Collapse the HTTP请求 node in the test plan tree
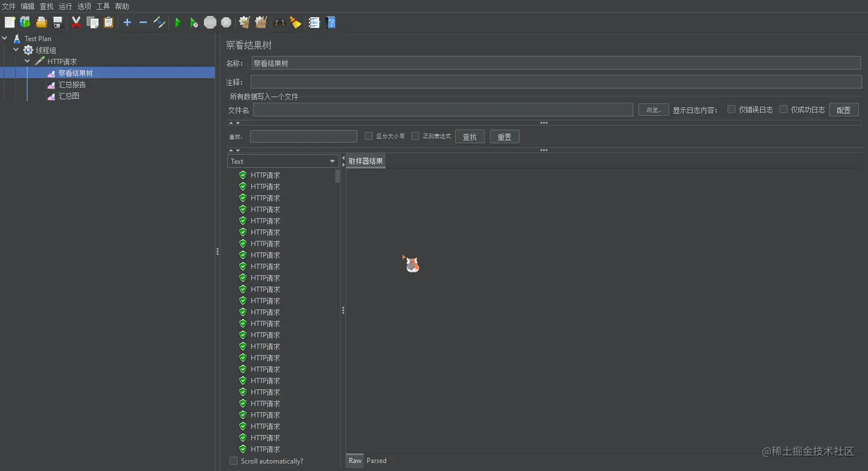Screen dimensions: 868x471 coord(28,61)
